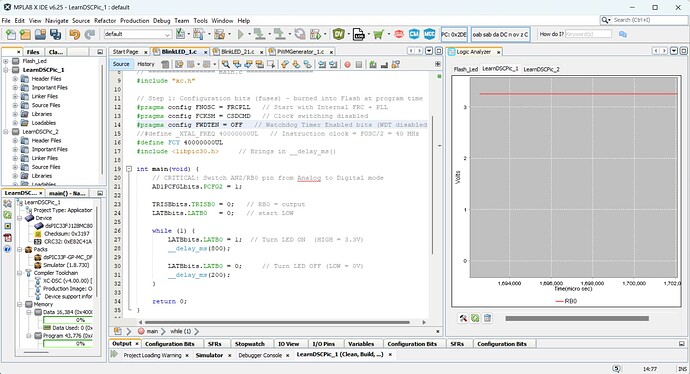Click the Hold in Reset icon
The height and width of the screenshot is (374, 690).
300,34
